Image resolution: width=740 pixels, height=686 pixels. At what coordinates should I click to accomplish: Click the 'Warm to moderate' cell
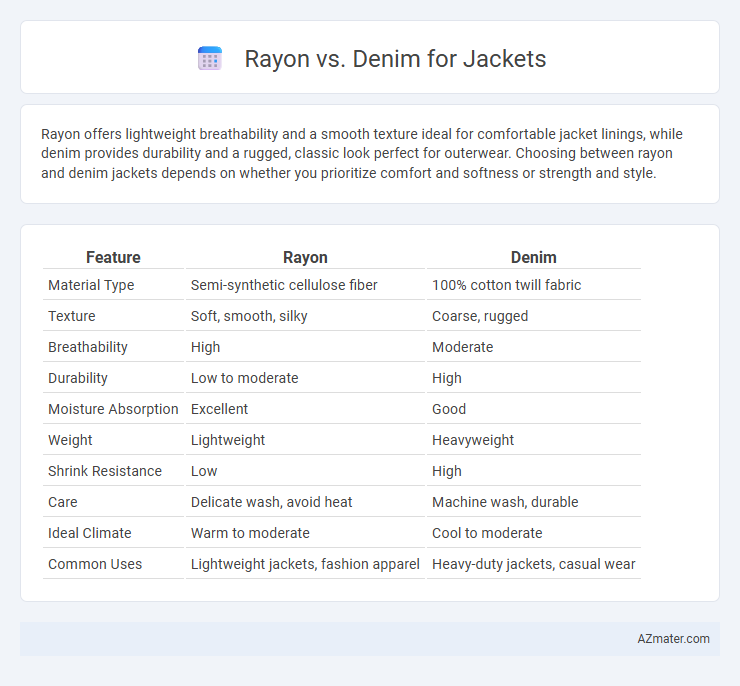(250, 533)
